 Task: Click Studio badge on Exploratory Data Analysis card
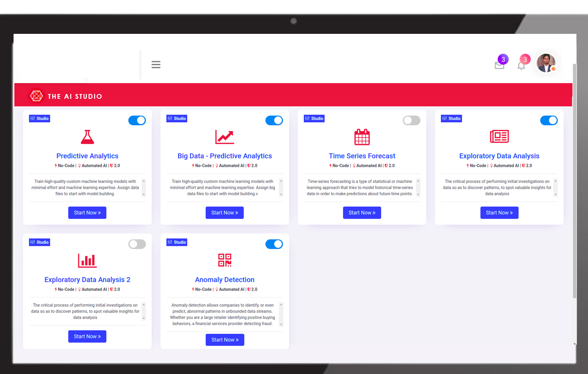tap(451, 119)
